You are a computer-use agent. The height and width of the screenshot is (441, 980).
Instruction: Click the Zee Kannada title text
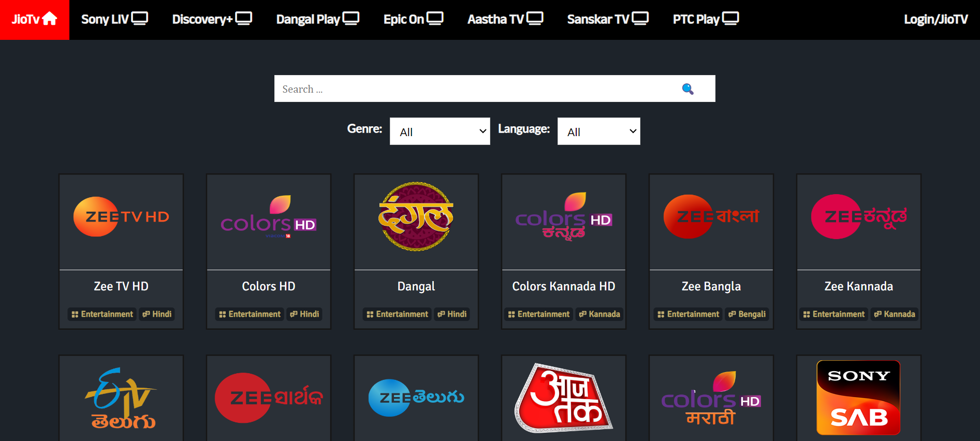click(x=859, y=286)
